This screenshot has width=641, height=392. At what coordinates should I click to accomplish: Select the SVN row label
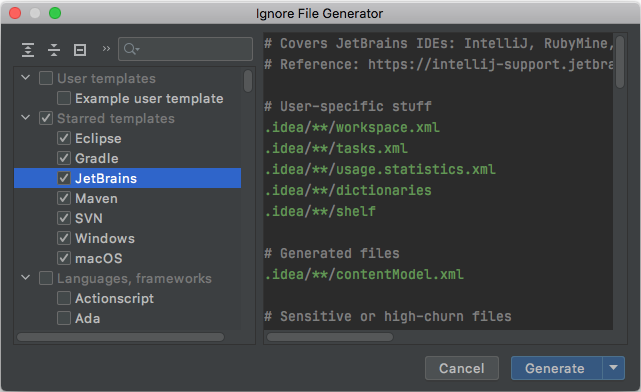click(x=89, y=218)
